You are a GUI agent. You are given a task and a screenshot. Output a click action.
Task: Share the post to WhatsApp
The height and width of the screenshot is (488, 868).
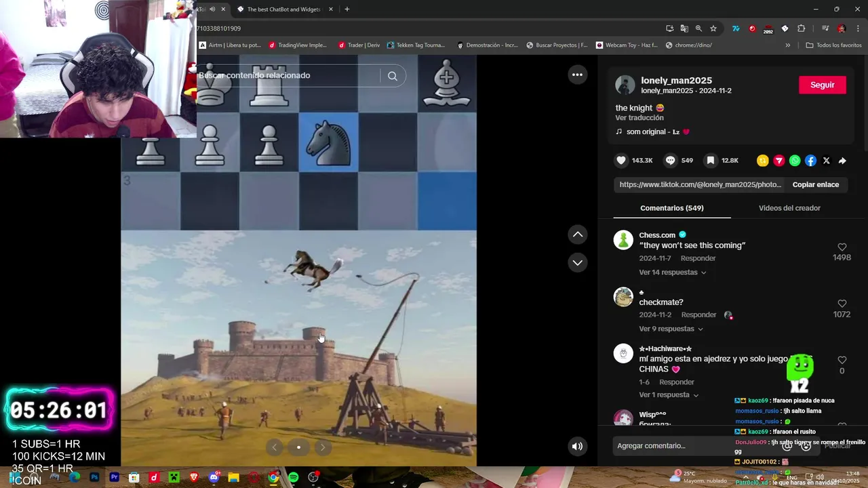tap(795, 161)
